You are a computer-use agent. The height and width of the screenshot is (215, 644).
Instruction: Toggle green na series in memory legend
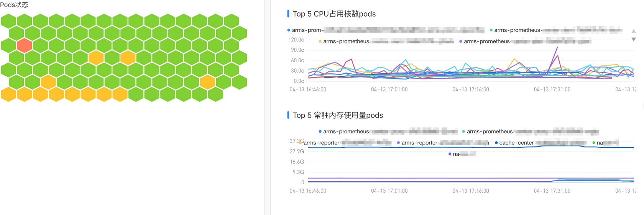pyautogui.click(x=606, y=142)
